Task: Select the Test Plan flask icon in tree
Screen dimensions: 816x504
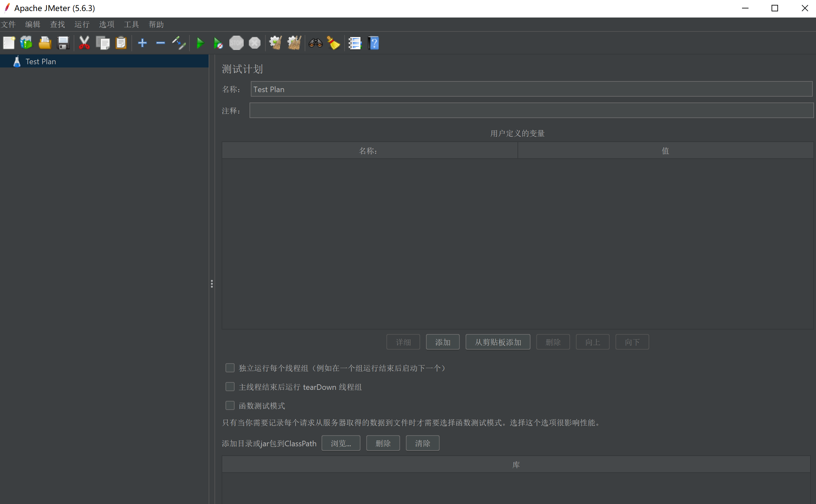Action: click(x=17, y=61)
